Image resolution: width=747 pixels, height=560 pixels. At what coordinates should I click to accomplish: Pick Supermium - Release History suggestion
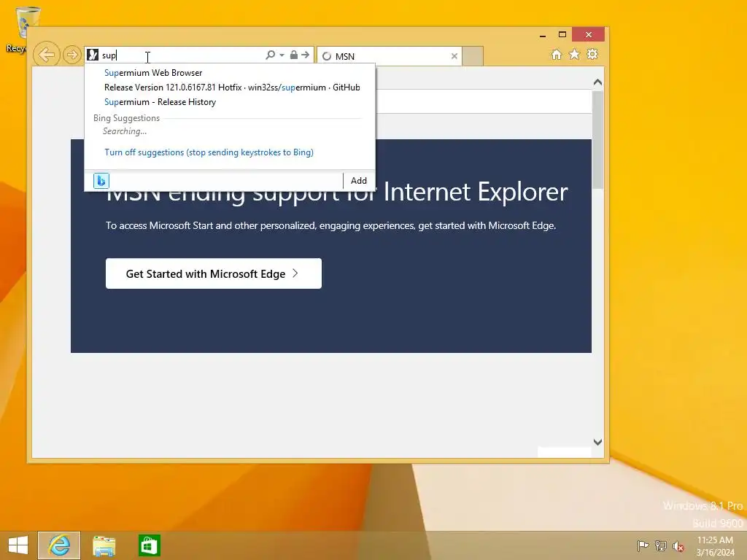pos(230,102)
